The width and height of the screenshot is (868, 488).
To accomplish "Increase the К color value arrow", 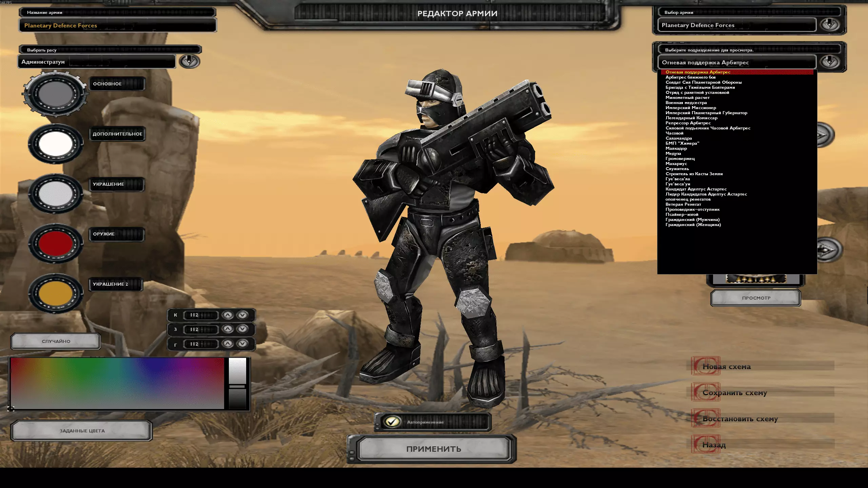I will (x=228, y=315).
